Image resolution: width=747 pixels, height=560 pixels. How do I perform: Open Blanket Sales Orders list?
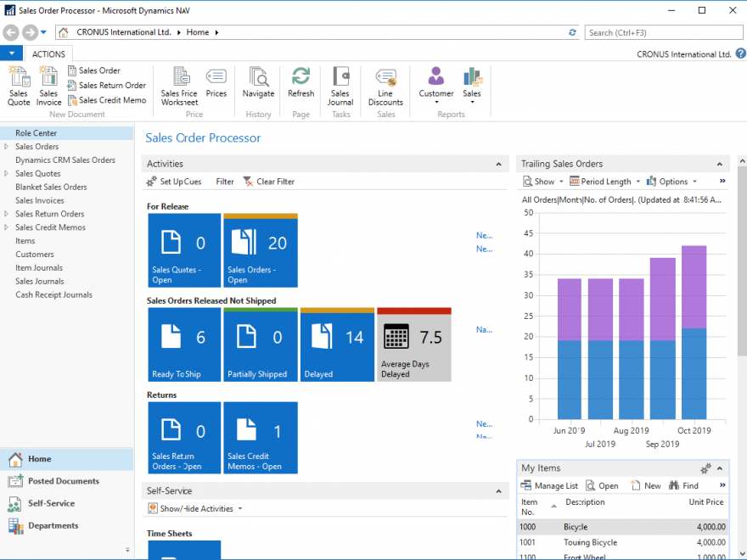51,187
